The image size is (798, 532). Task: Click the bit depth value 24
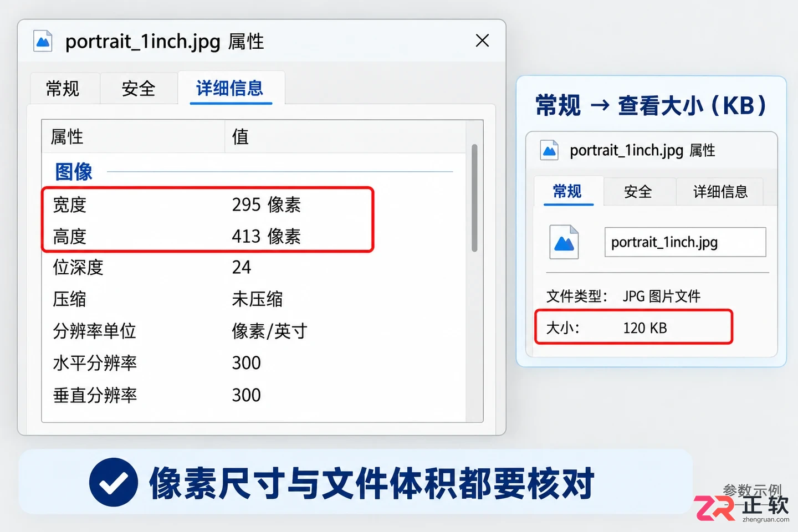[242, 268]
